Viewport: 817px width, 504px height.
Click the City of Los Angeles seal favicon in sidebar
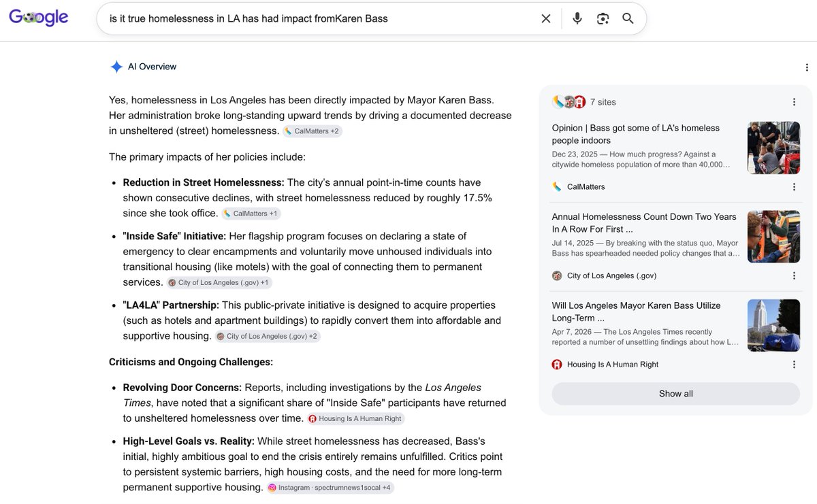tap(557, 275)
